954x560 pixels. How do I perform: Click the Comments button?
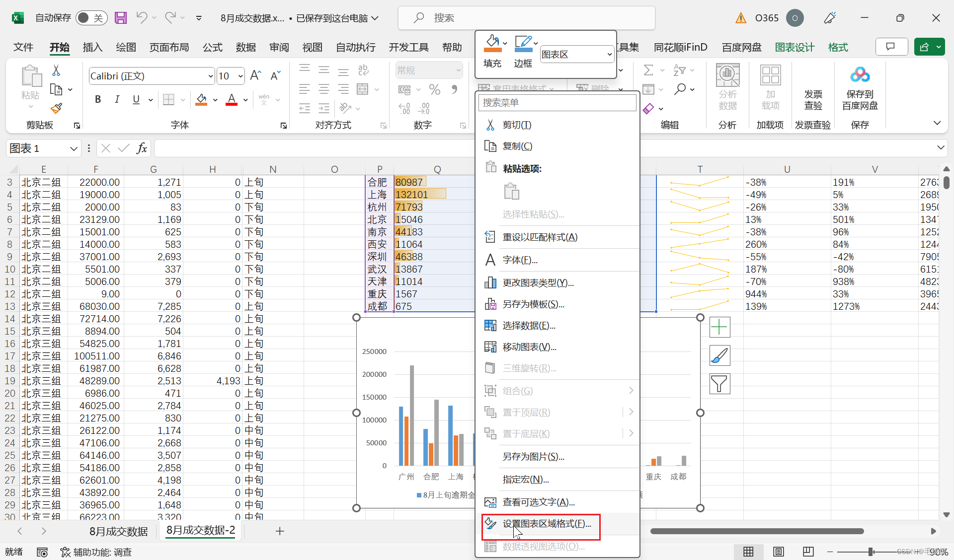(x=891, y=47)
